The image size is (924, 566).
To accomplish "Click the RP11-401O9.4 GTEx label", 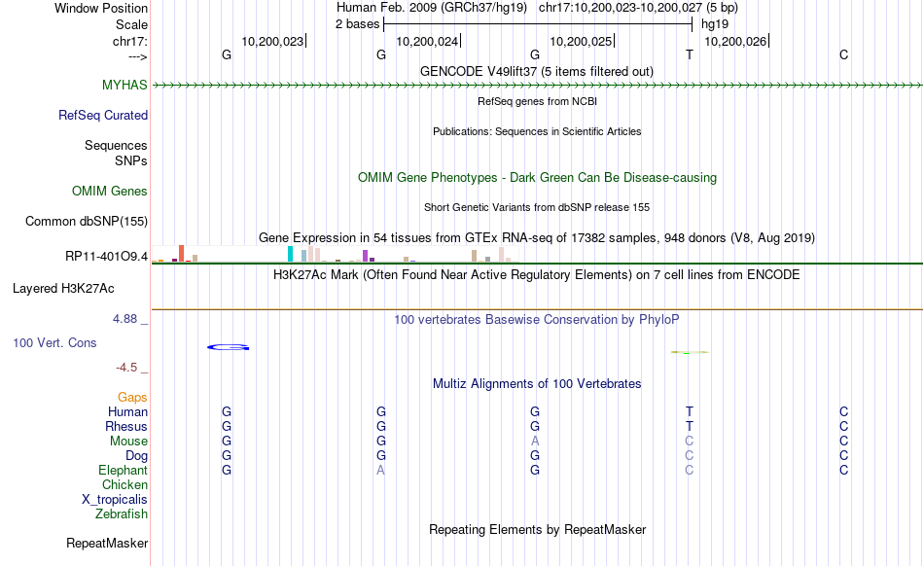I will click(107, 256).
